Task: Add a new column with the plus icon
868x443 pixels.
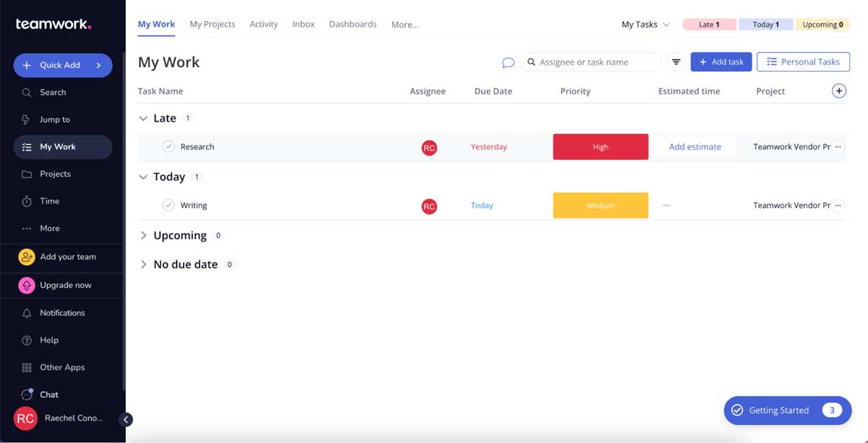Action: [x=838, y=90]
